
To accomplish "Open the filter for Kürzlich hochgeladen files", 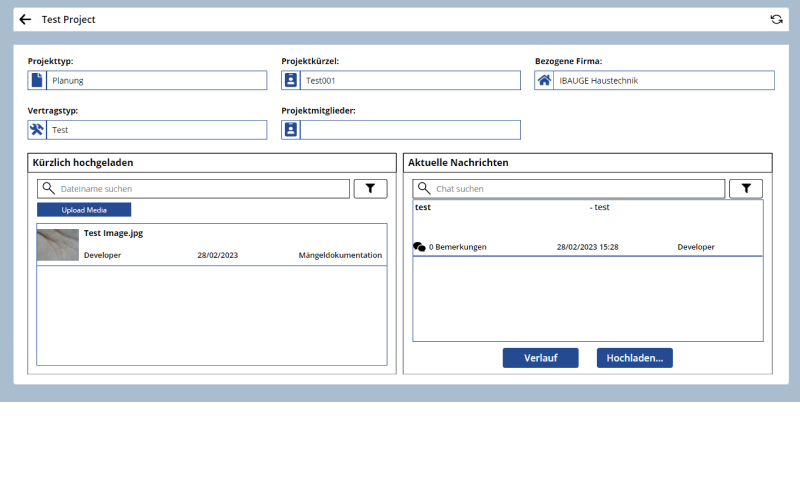I will (x=370, y=189).
